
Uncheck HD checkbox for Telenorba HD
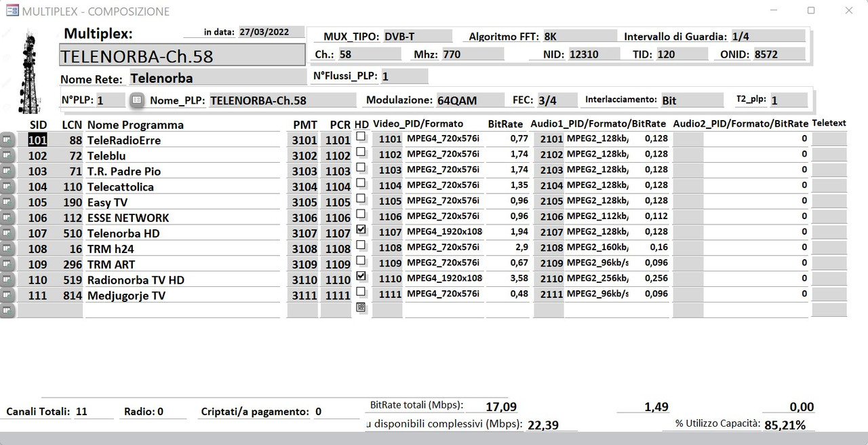(361, 230)
